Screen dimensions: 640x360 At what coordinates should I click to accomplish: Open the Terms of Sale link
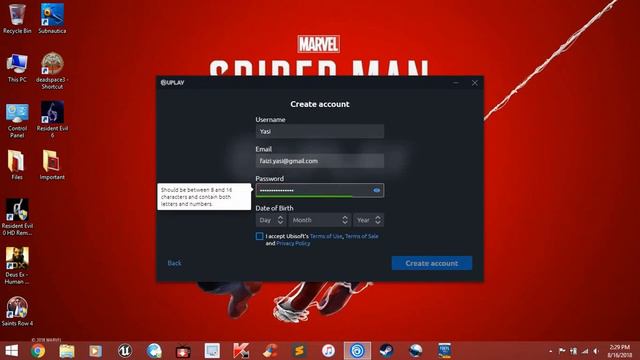[362, 236]
